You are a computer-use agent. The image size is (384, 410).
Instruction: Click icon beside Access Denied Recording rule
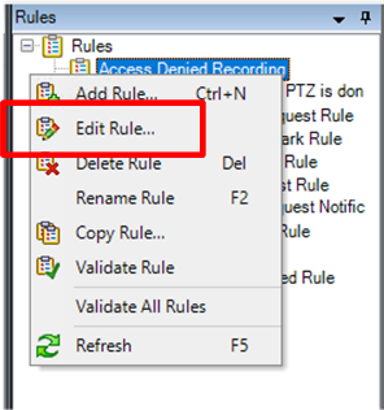80,67
